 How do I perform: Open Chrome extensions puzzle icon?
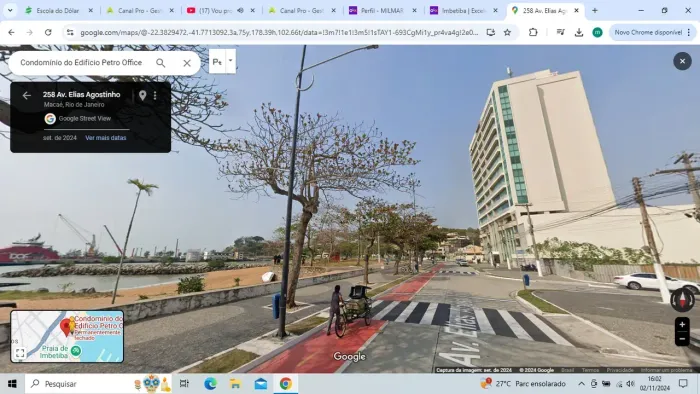pos(533,32)
